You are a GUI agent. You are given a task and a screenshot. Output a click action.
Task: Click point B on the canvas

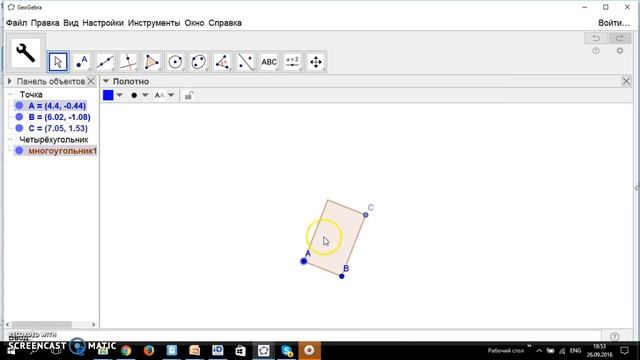pos(342,276)
